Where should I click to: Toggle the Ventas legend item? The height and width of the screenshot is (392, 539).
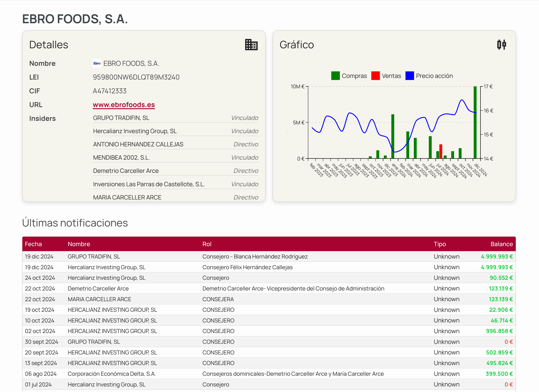click(386, 76)
